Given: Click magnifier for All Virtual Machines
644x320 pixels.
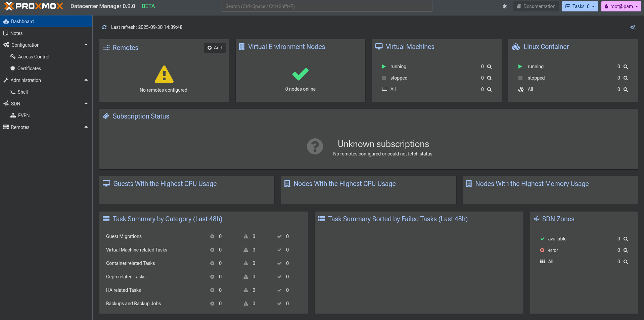Looking at the screenshot, I should click(489, 90).
